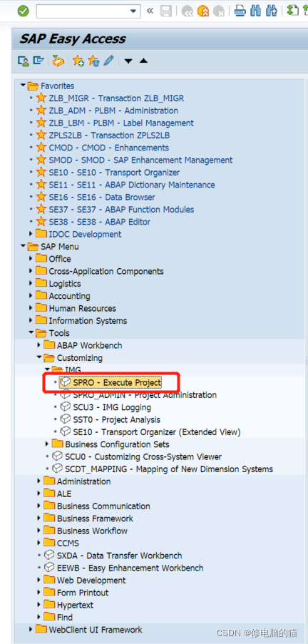Expand the IDOC Development folder
Screen dimensions: 308x644
coord(31,234)
